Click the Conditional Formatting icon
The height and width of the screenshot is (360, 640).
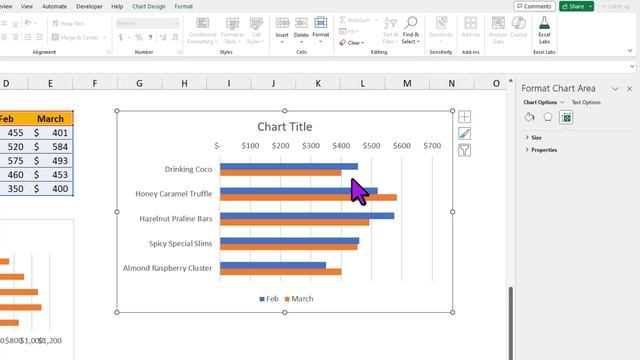click(202, 23)
